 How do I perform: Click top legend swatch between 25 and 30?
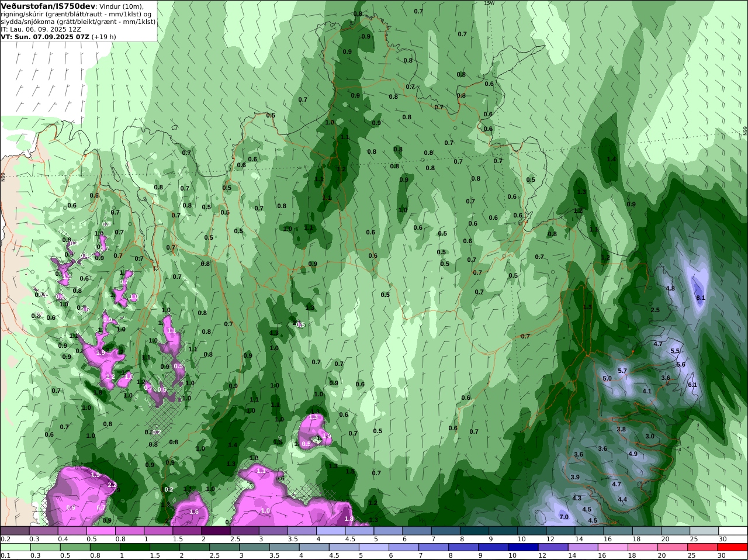(704, 530)
